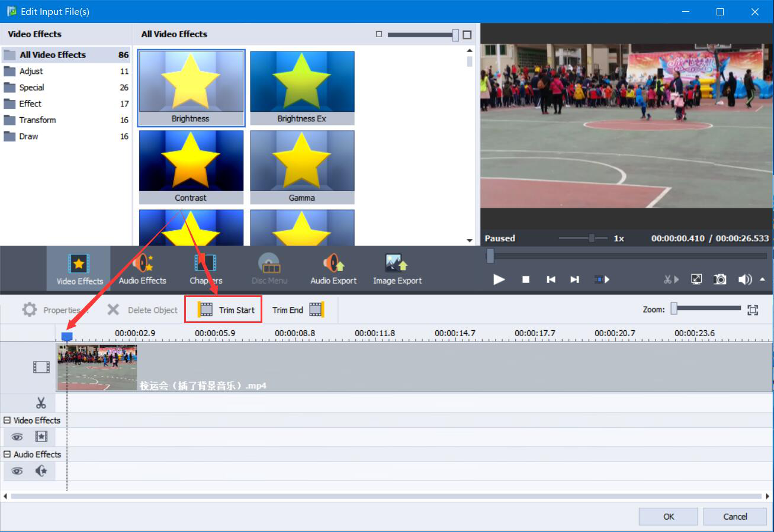Select the Brightness Ex effect thumbnail

tap(302, 88)
